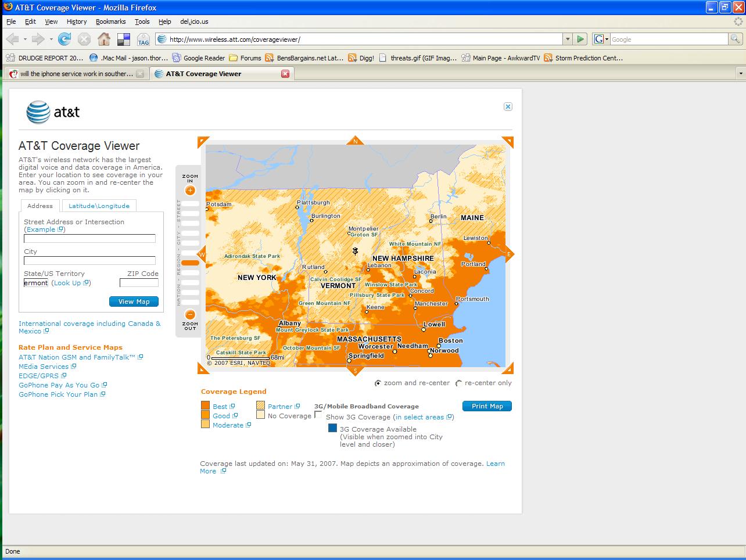Pan map west with W arrow
Viewport: 746px width, 560px height.
[x=202, y=254]
